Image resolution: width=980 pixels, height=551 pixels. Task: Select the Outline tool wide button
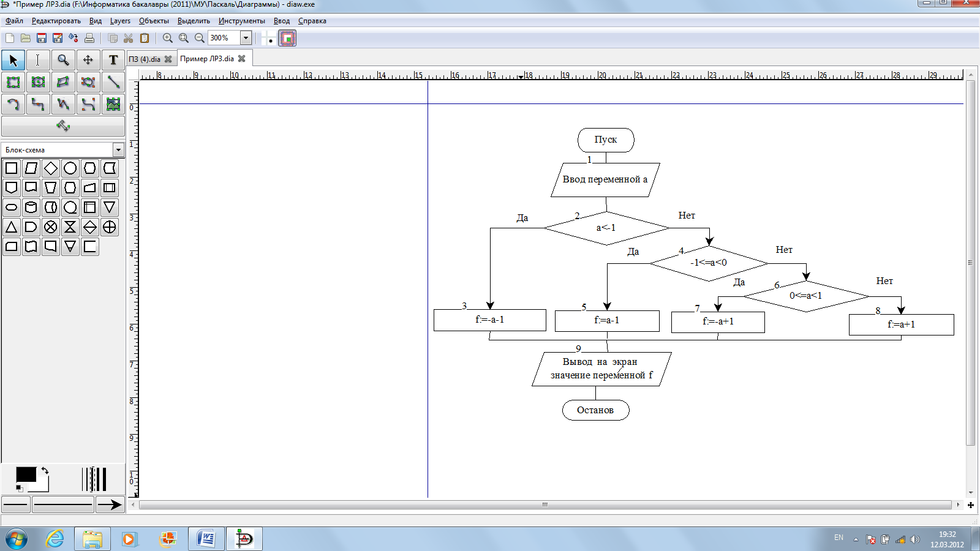tap(63, 126)
